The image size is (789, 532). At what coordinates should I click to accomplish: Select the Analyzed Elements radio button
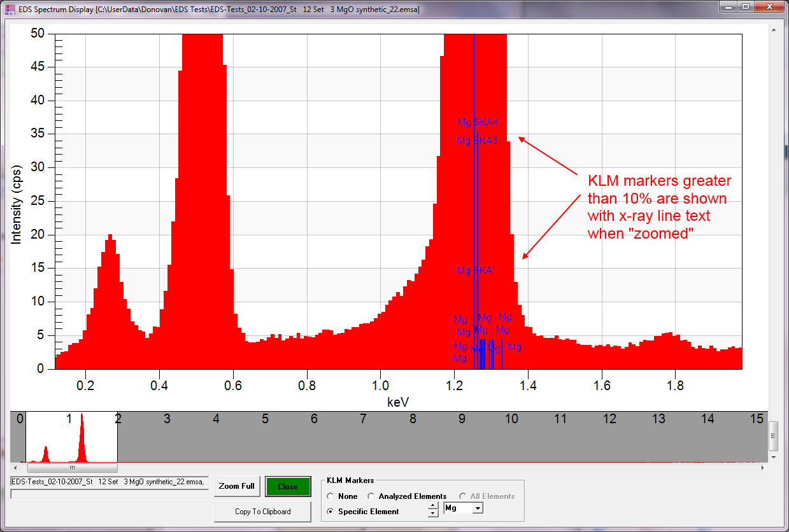coord(371,496)
